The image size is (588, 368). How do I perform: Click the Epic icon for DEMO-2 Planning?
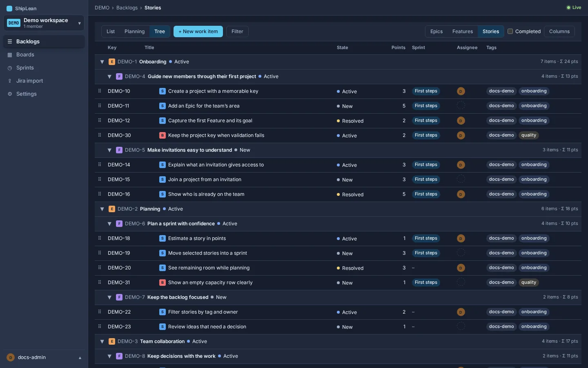click(112, 209)
